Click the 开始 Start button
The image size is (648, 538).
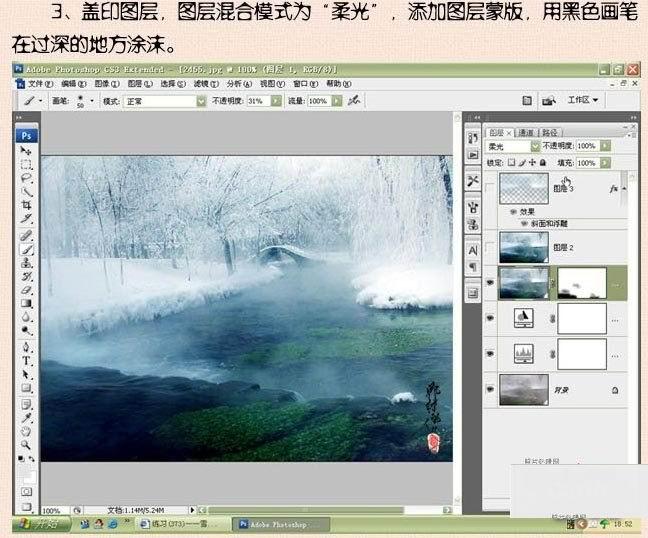(x=41, y=524)
